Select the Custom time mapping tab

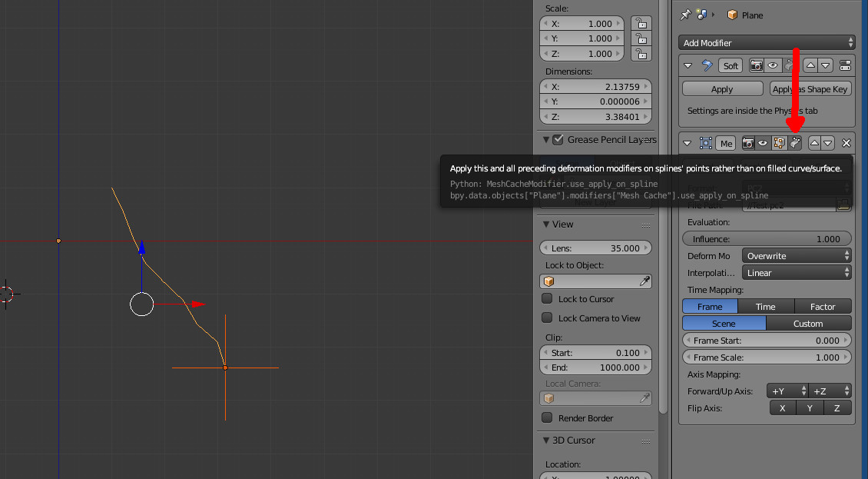pyautogui.click(x=809, y=323)
